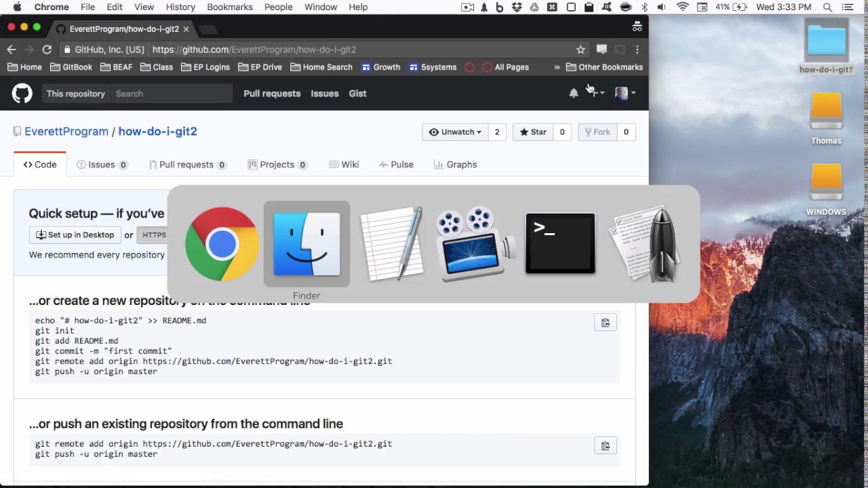Open the Wiki tab

pos(344,165)
